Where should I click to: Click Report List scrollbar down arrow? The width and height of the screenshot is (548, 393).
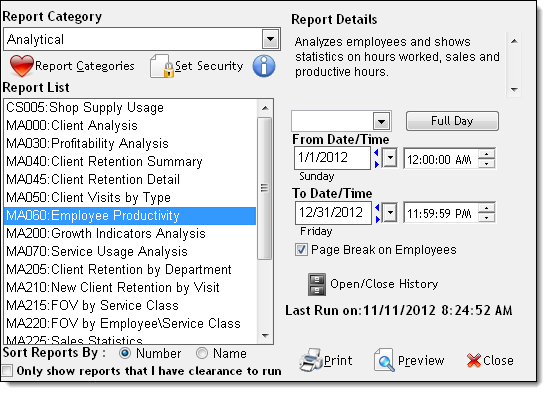tap(265, 336)
